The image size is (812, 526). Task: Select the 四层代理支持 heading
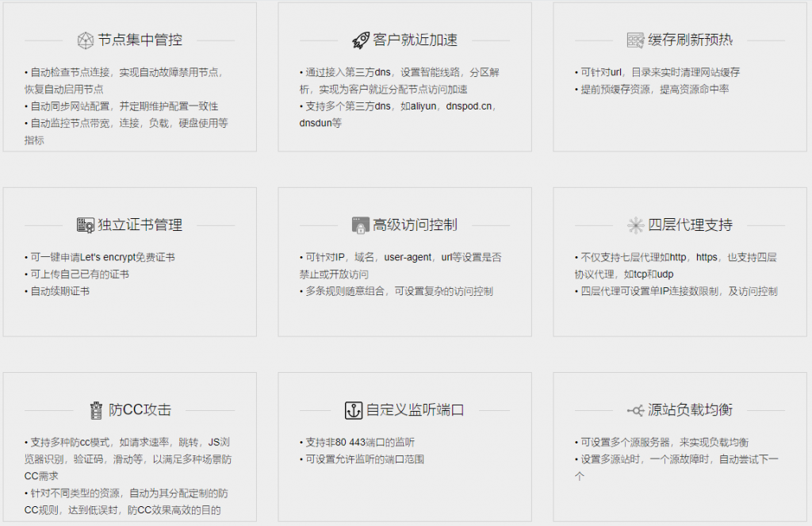coord(690,225)
